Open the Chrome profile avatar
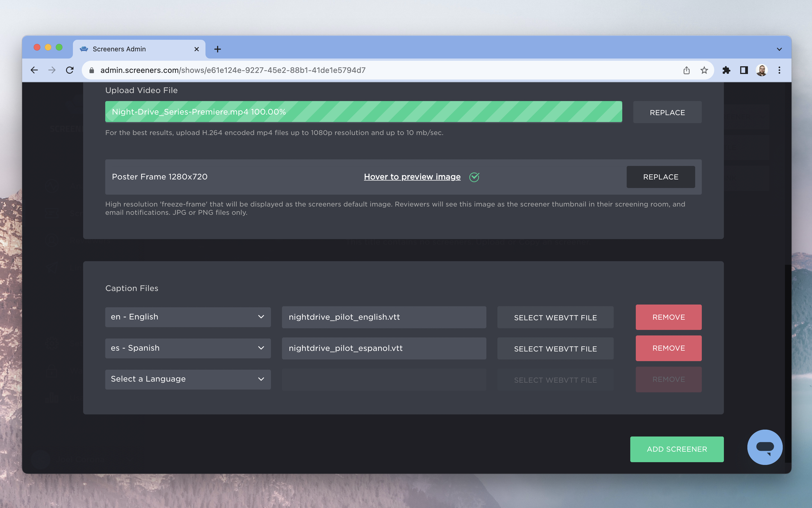The height and width of the screenshot is (508, 812). [x=761, y=70]
